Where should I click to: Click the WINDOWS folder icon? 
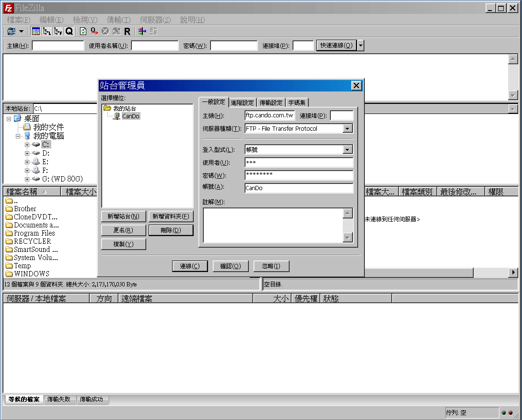tap(9, 274)
